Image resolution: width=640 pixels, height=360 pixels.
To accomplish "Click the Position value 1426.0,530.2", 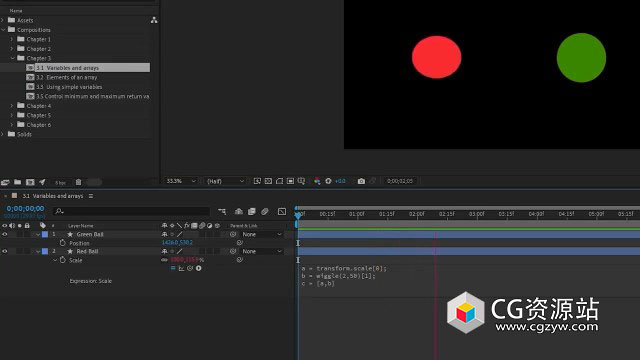I will pyautogui.click(x=177, y=242).
